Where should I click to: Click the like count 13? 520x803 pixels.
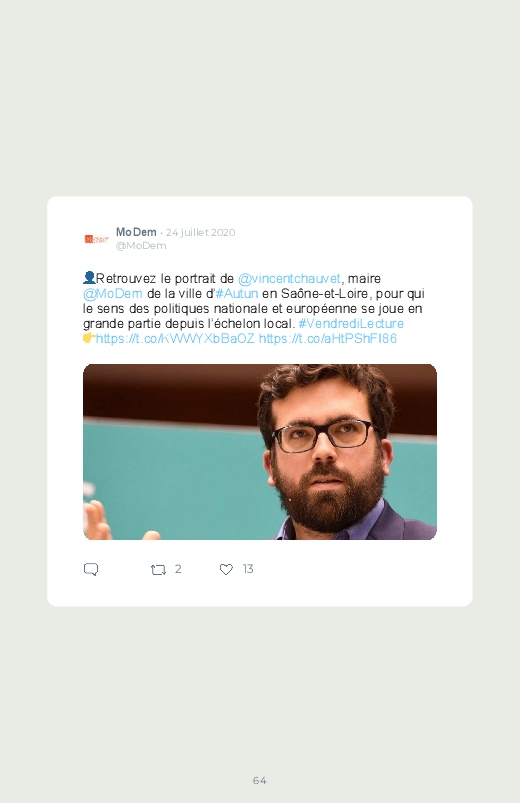click(248, 569)
